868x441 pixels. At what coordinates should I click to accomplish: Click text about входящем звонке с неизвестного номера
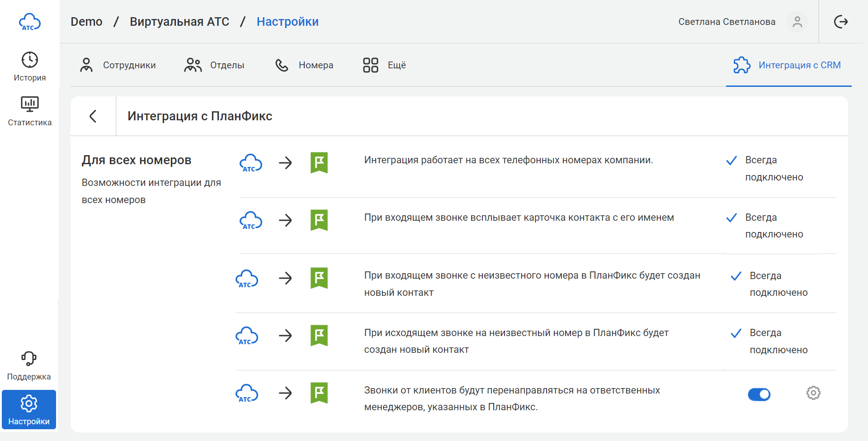[532, 284]
